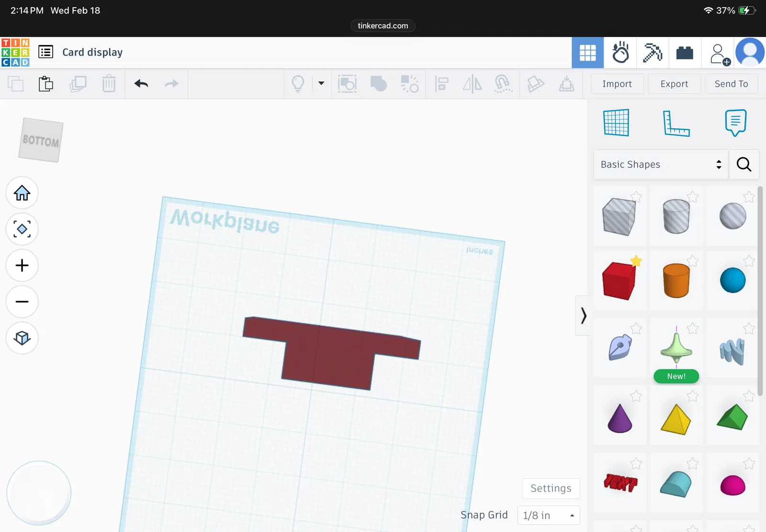Favorite the orange Cylinder star

tap(693, 261)
